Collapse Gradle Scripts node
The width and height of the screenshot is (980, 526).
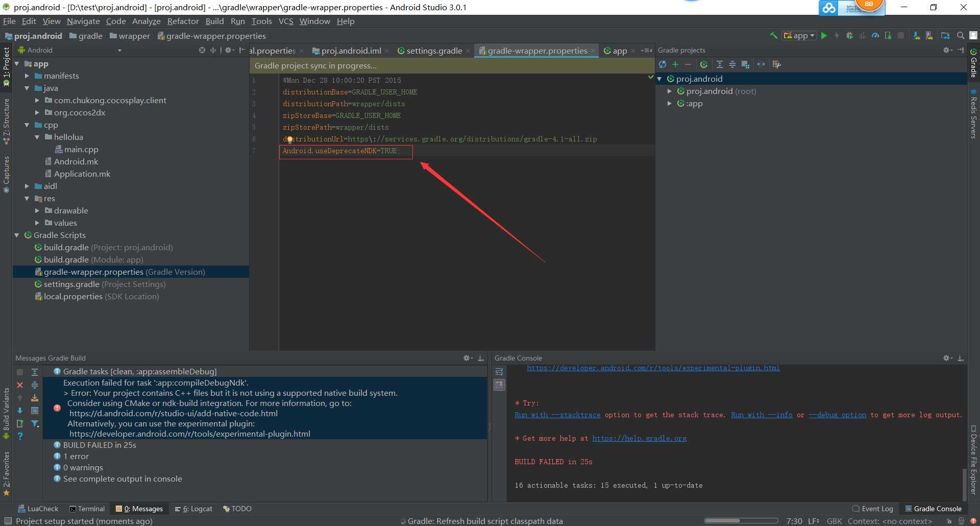(17, 235)
